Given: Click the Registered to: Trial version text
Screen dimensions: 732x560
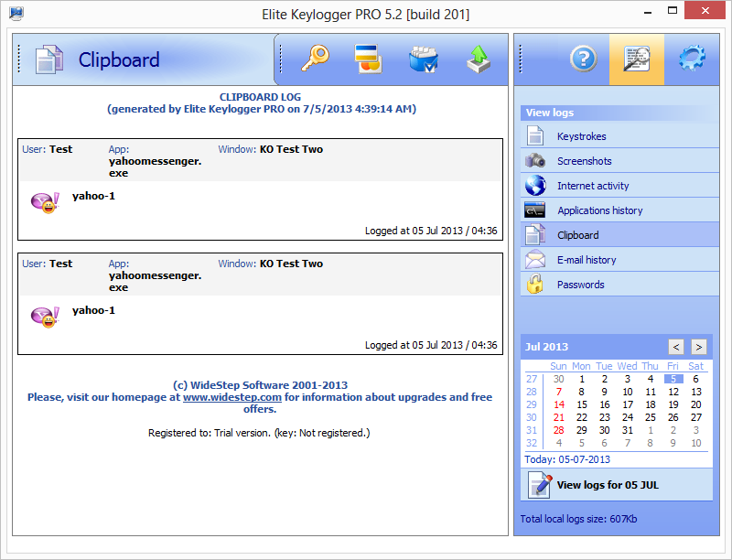Looking at the screenshot, I should (259, 433).
